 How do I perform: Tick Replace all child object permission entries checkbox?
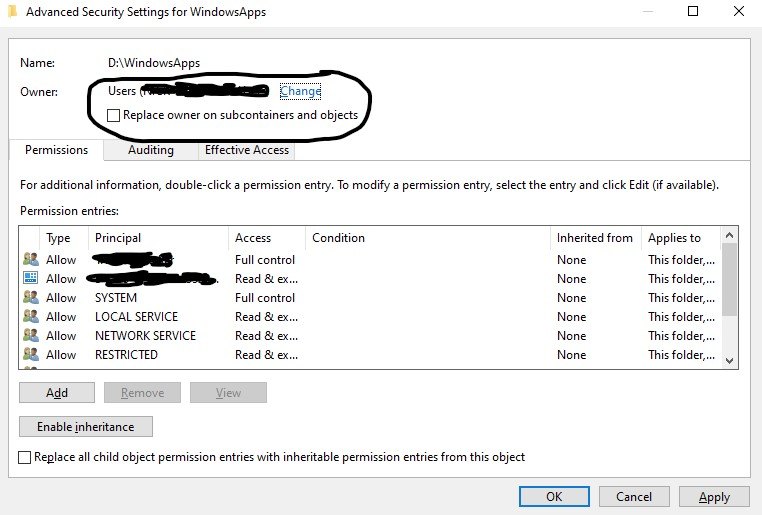24,457
